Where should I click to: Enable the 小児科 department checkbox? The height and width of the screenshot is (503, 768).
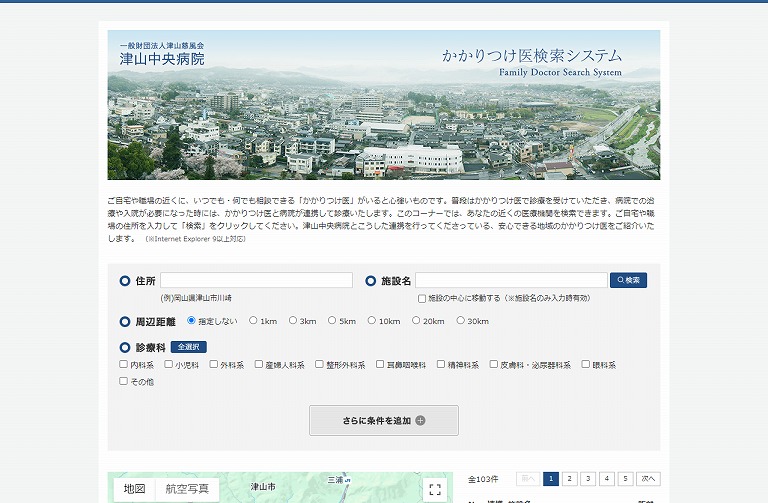[x=169, y=365]
